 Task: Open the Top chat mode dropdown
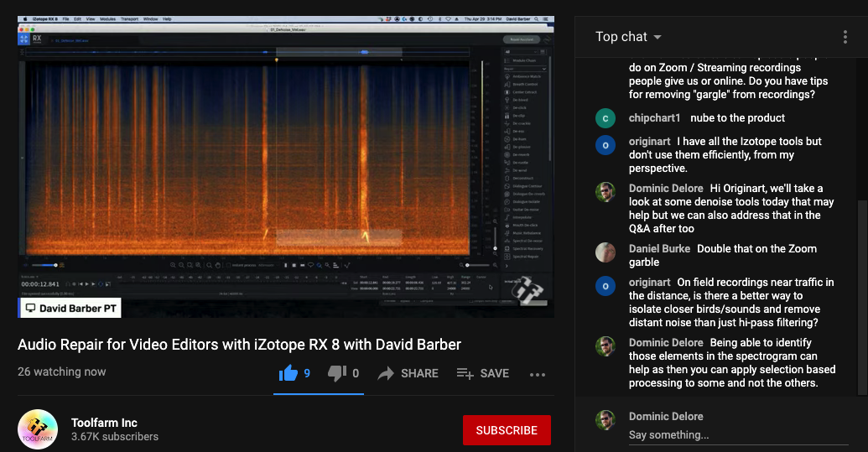point(628,37)
